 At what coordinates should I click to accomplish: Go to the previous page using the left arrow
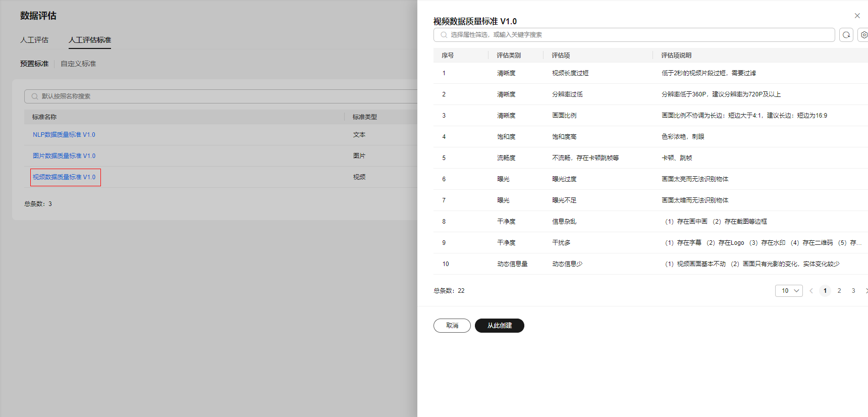811,291
